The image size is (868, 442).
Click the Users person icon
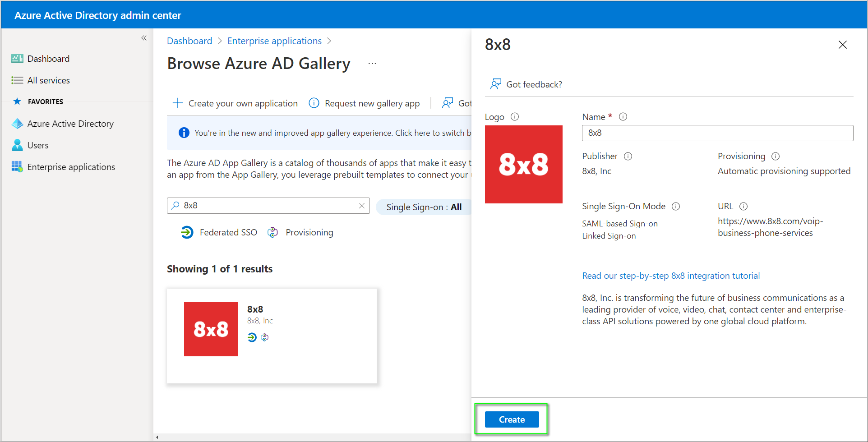point(17,145)
